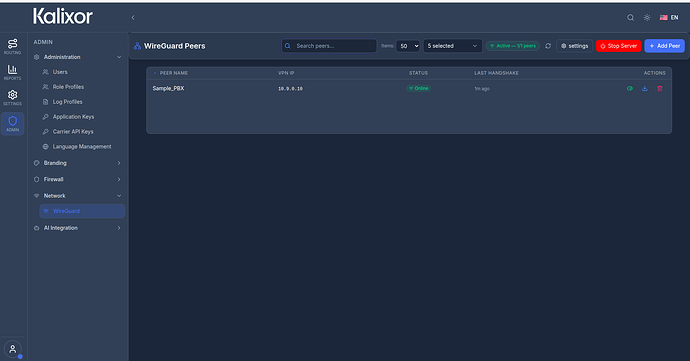690x361 pixels.
Task: Open the user profile avatar
Action: [x=13, y=349]
